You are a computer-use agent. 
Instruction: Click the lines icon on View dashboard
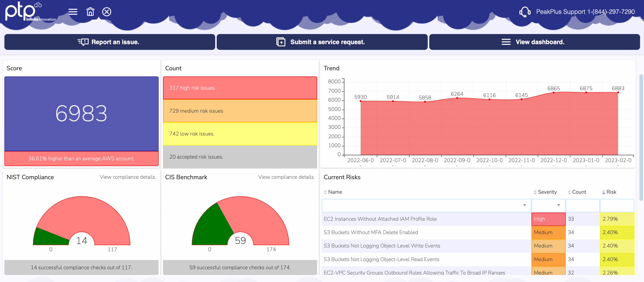point(506,42)
